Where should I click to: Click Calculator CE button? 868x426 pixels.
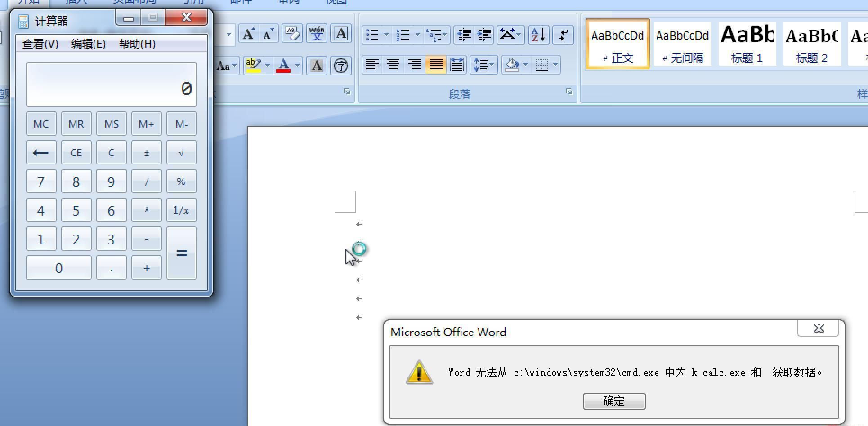tap(76, 153)
